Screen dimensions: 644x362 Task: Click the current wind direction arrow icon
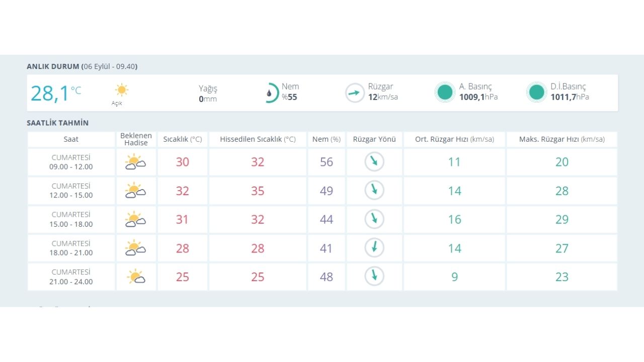point(355,93)
